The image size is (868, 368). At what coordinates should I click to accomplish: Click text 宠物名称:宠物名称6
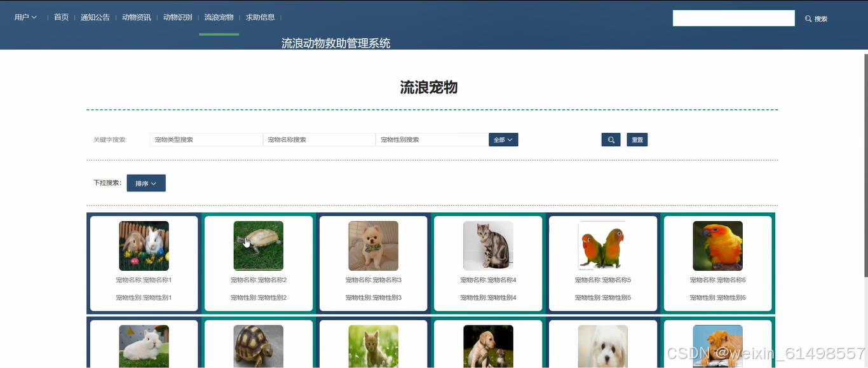[x=718, y=280]
